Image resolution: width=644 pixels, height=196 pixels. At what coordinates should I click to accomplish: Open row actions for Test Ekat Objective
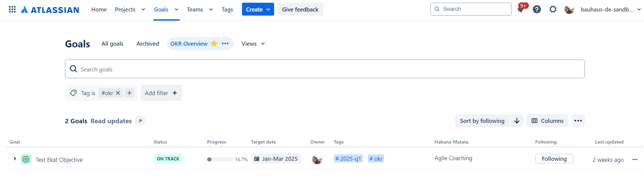pos(635,159)
